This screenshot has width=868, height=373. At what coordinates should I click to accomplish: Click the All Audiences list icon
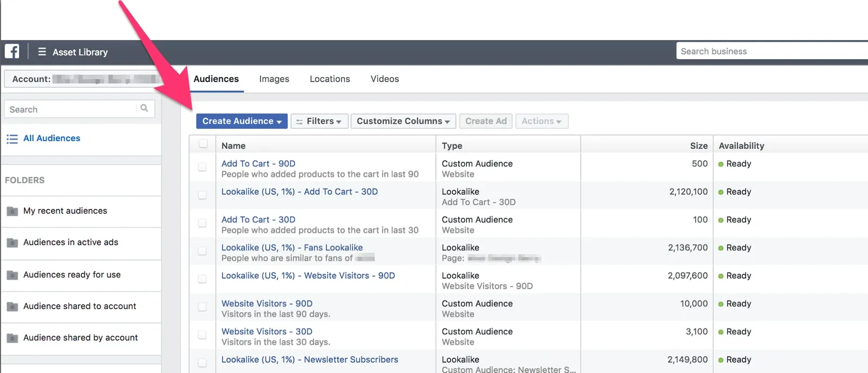[12, 139]
